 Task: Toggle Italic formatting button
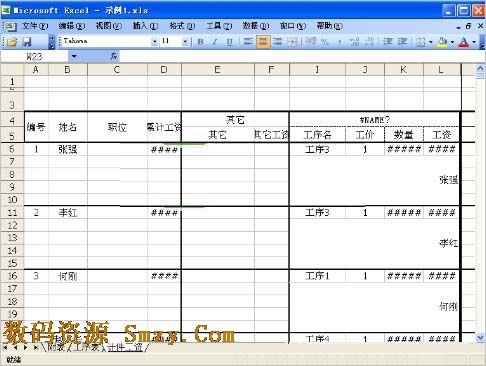click(x=215, y=42)
